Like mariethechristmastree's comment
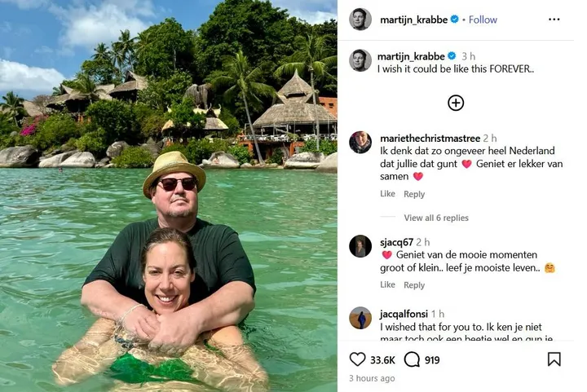Viewport: 587px width, 392px height. point(387,194)
